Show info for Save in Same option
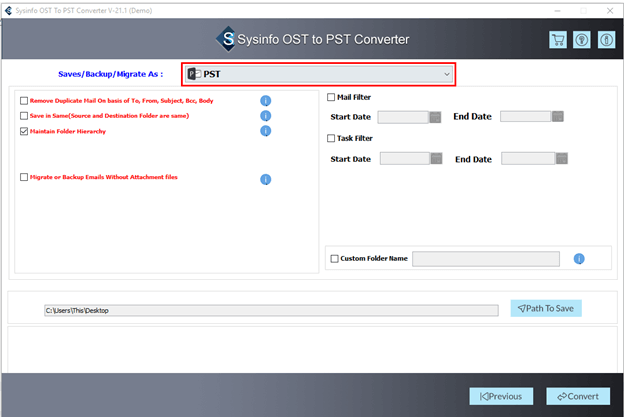This screenshot has width=624, height=420. click(265, 116)
